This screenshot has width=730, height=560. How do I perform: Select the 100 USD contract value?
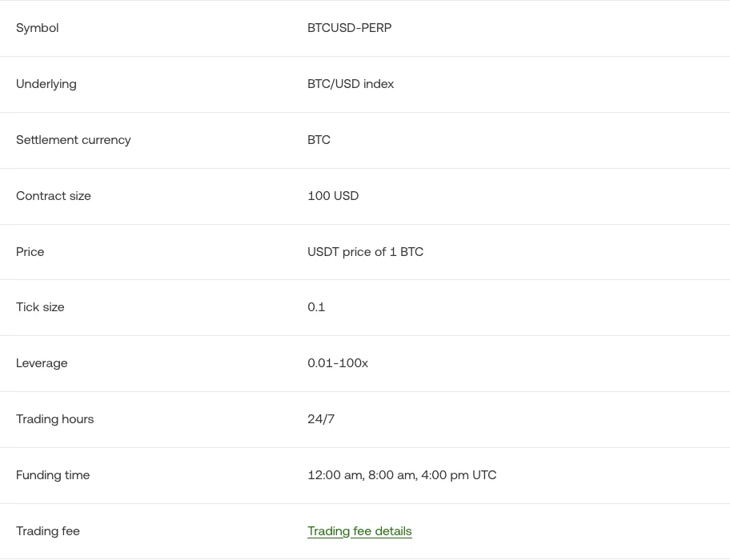[333, 196]
